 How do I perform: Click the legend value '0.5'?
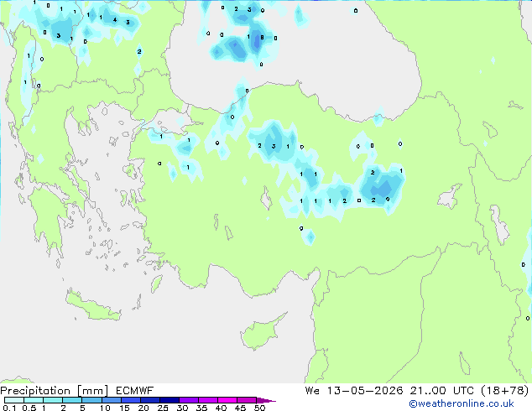(29, 408)
